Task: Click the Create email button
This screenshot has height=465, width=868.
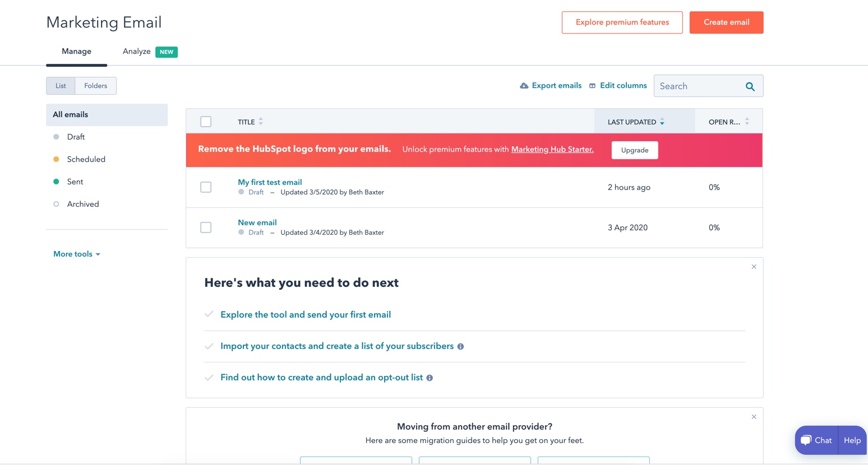Action: point(726,22)
